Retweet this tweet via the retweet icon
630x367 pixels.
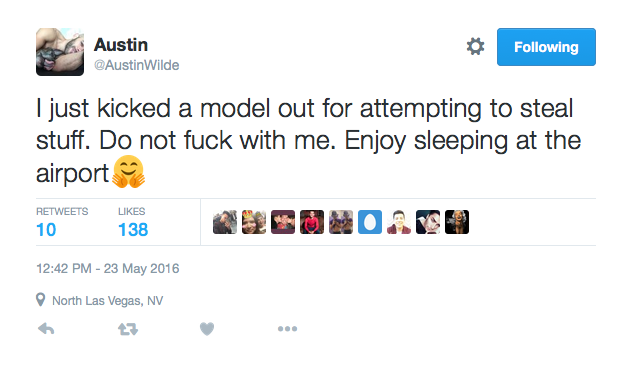click(x=128, y=329)
